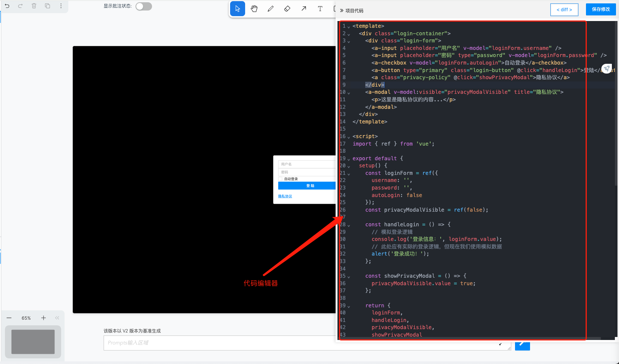
Task: Open the three-dot more options menu
Action: pyautogui.click(x=61, y=6)
